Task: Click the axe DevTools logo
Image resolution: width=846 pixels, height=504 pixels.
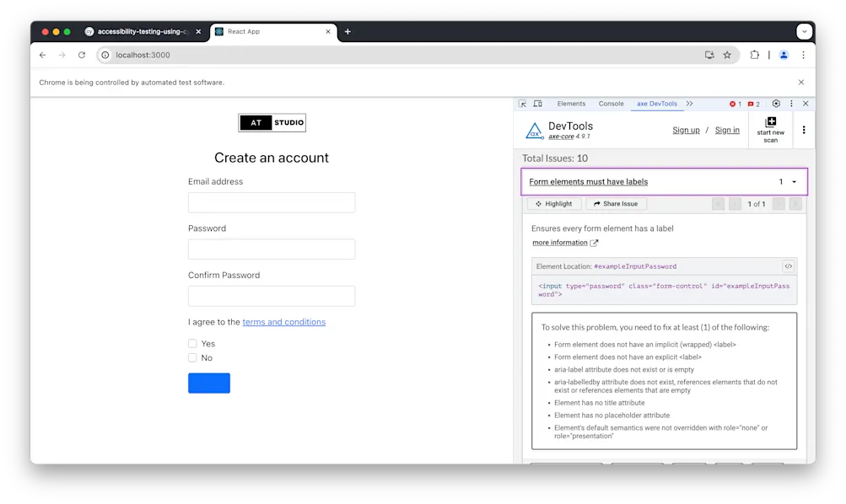Action: [x=534, y=131]
